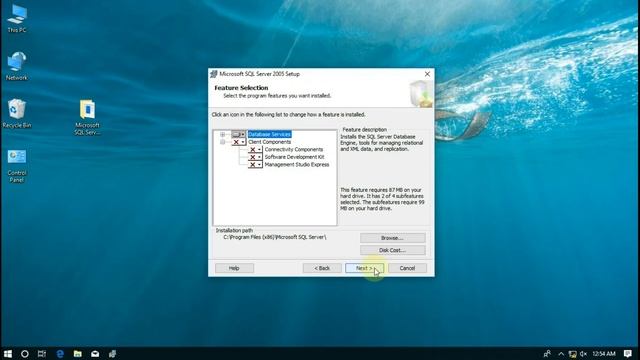The width and height of the screenshot is (640, 360).
Task: Click the taskbar clock showing 12:54 AM
Action: tap(604, 354)
